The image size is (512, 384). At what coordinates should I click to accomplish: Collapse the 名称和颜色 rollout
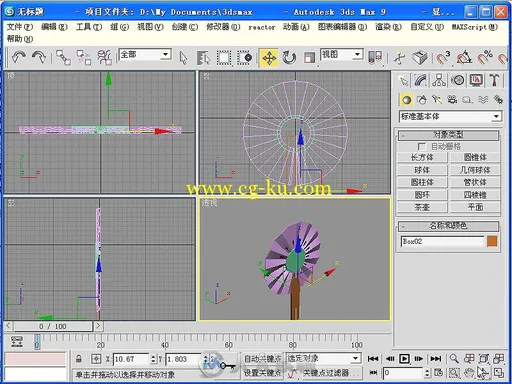[x=448, y=226]
